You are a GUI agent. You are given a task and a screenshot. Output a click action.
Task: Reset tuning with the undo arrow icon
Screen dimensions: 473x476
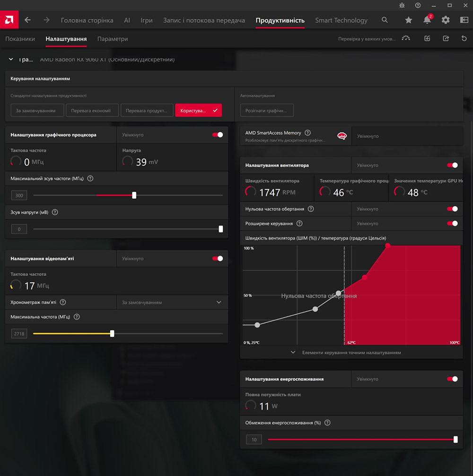[x=464, y=39]
